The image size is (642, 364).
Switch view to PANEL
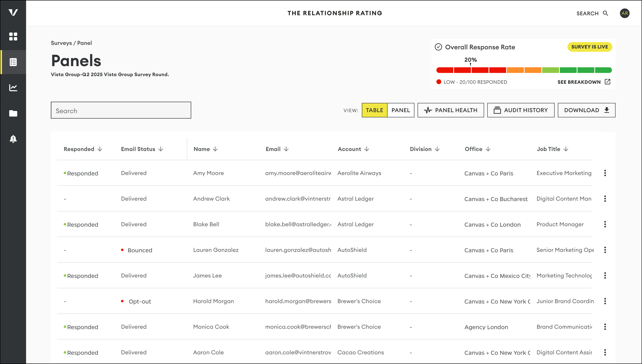point(400,110)
